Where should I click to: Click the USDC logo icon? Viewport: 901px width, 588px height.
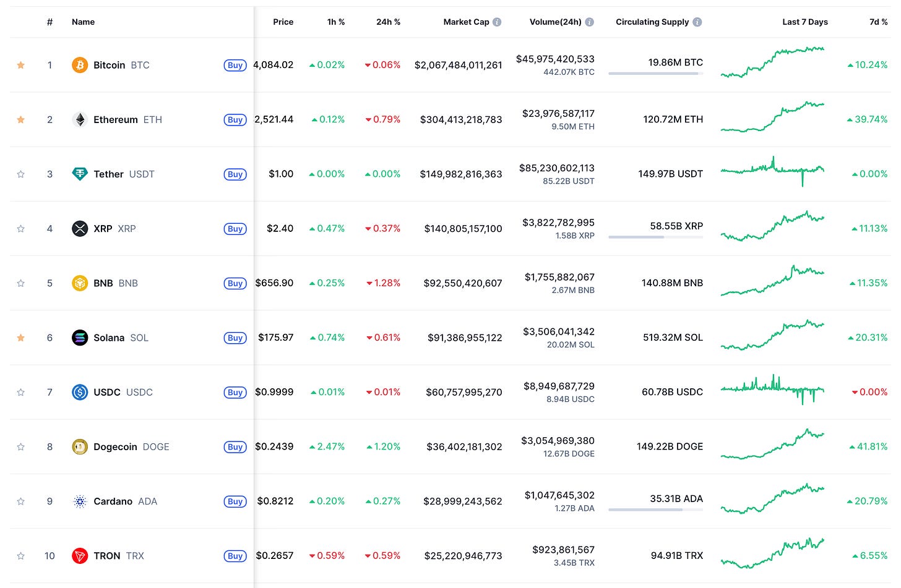pos(80,392)
